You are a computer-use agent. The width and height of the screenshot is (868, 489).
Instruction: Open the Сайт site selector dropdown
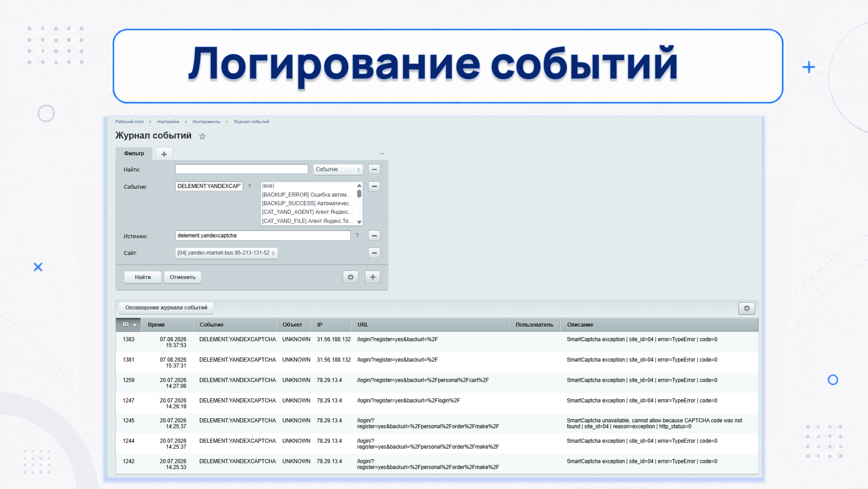coord(226,253)
